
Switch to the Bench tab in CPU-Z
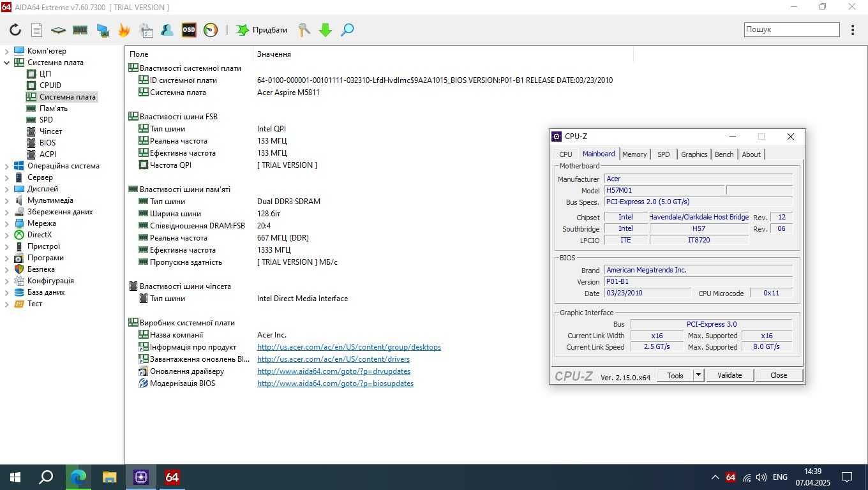[x=724, y=154]
